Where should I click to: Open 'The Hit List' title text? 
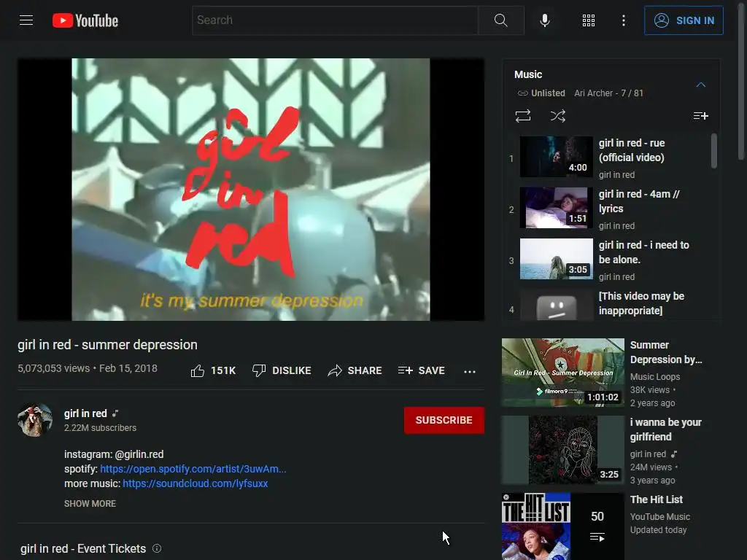coord(656,499)
